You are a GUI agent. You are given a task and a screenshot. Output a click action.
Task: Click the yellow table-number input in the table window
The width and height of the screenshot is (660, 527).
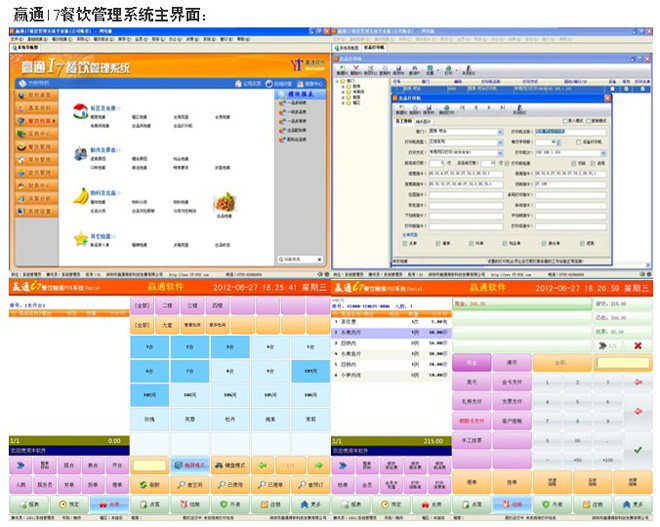(x=150, y=466)
